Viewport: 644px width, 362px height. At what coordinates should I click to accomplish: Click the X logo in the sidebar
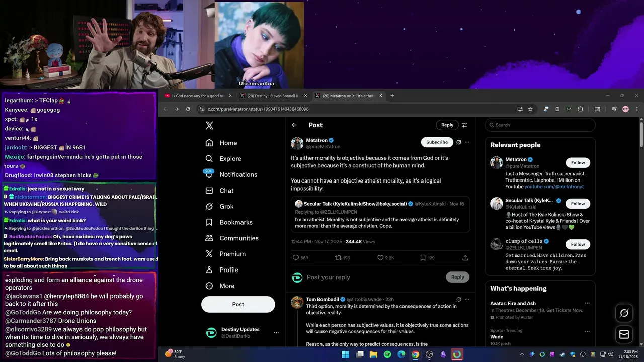point(209,126)
